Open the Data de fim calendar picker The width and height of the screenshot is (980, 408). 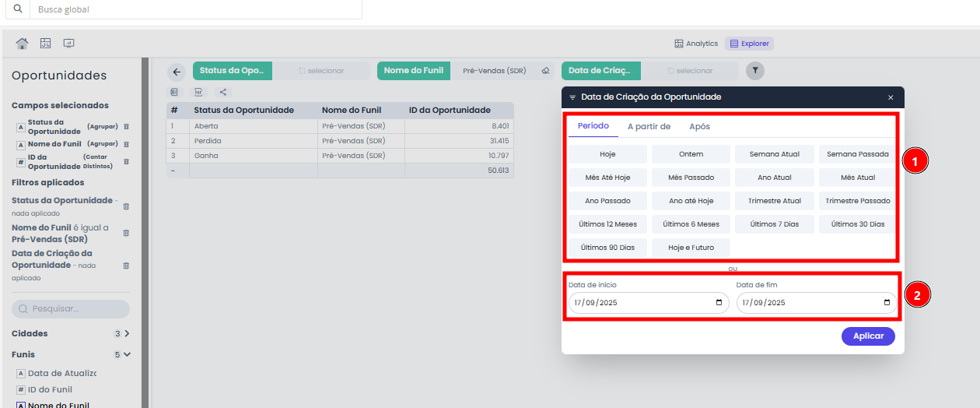(887, 303)
